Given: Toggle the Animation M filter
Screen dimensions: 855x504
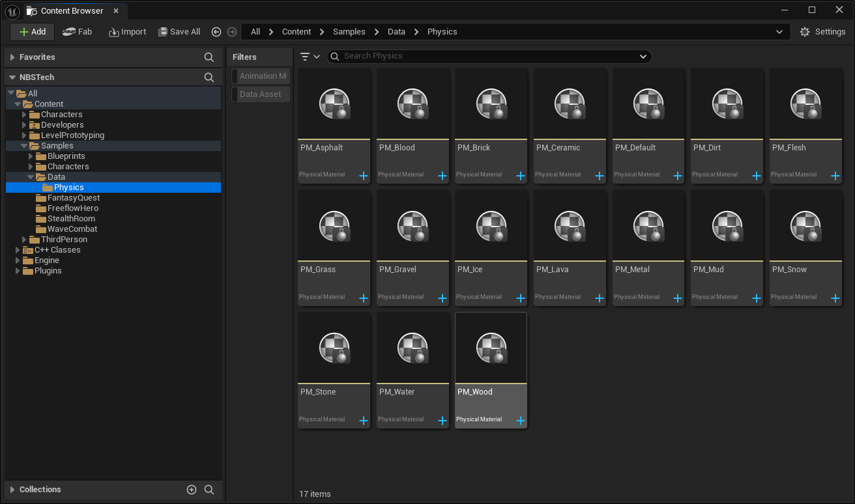Looking at the screenshot, I should [262, 76].
